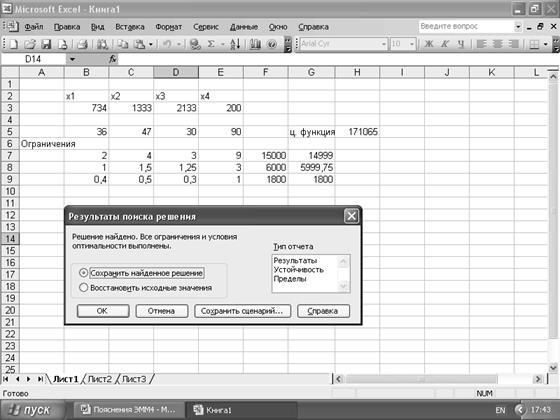Click the New workbook toolbar icon
The image size is (560, 420).
click(13, 44)
